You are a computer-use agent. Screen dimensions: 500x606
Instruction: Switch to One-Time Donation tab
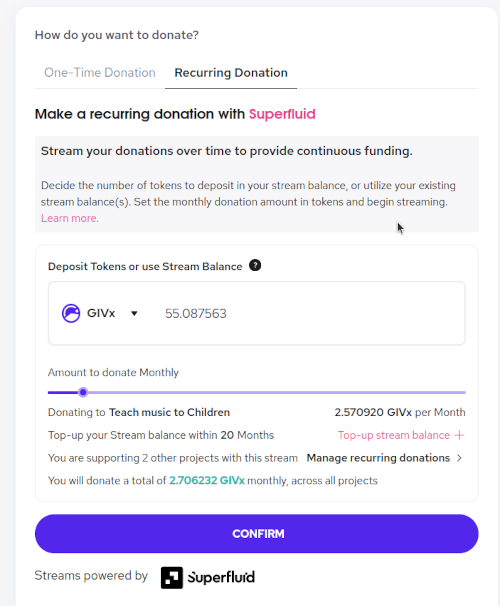[x=100, y=73]
